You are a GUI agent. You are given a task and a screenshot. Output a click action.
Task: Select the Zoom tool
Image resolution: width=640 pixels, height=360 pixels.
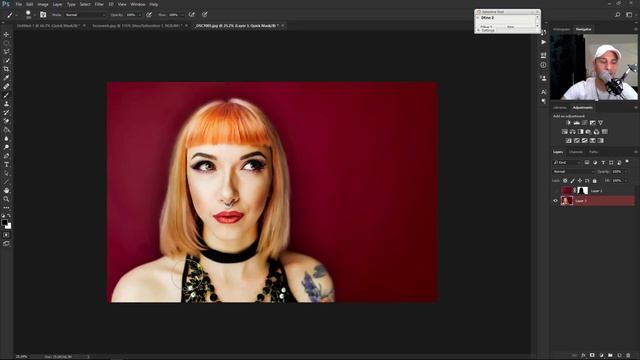coord(6,199)
